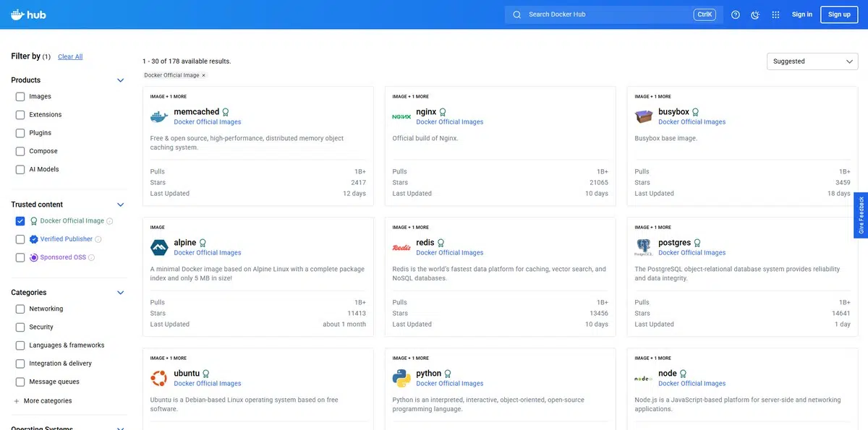
Task: Focus the Search Docker Hub field
Action: tap(608, 14)
